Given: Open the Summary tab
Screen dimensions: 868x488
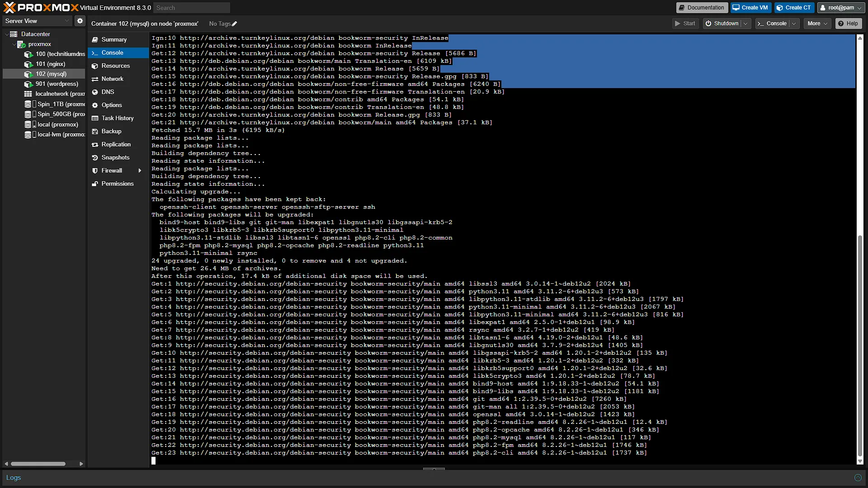Looking at the screenshot, I should tap(118, 40).
